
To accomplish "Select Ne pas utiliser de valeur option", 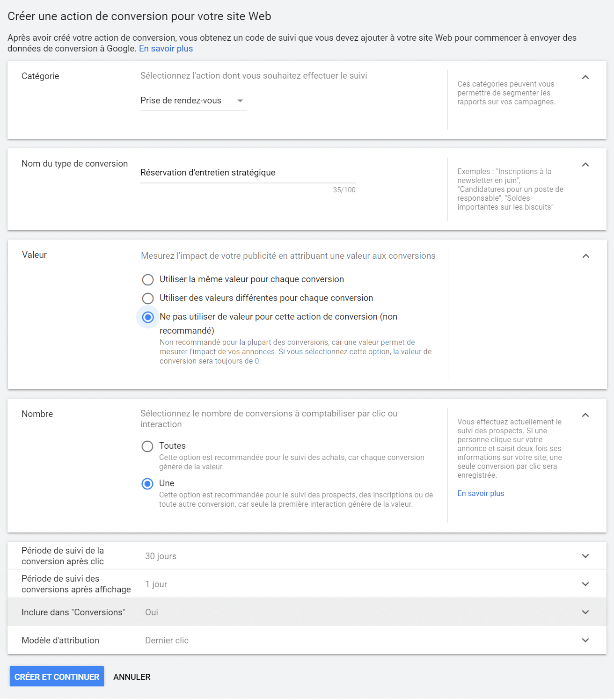I will (148, 317).
